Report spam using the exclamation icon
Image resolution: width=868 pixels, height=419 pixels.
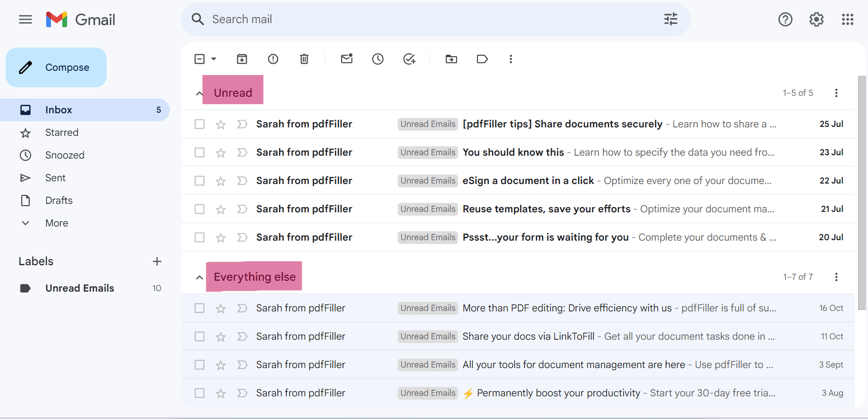click(x=273, y=59)
